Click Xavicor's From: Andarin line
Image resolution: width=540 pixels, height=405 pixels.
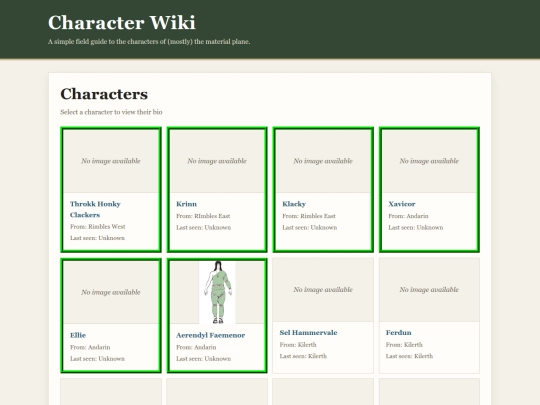(x=408, y=216)
